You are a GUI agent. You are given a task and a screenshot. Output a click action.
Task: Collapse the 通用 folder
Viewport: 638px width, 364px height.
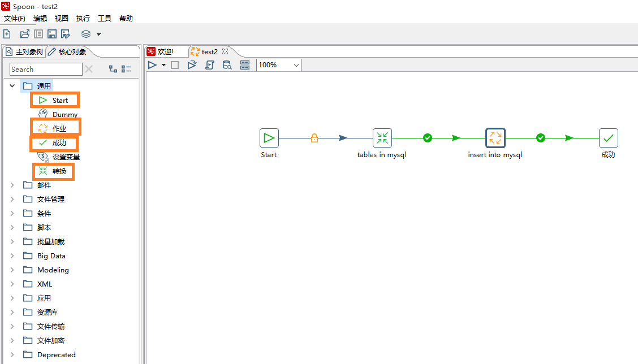(12, 86)
